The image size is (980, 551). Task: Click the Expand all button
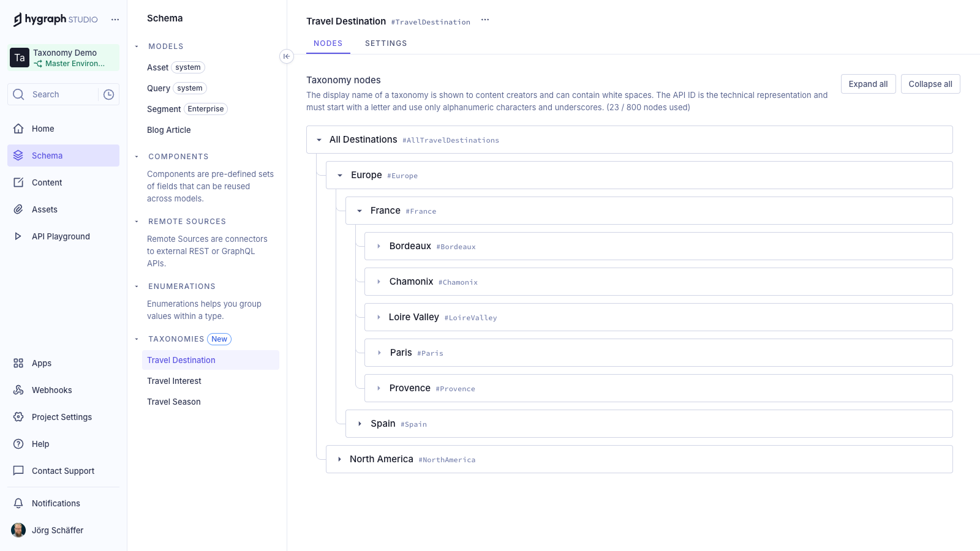868,84
